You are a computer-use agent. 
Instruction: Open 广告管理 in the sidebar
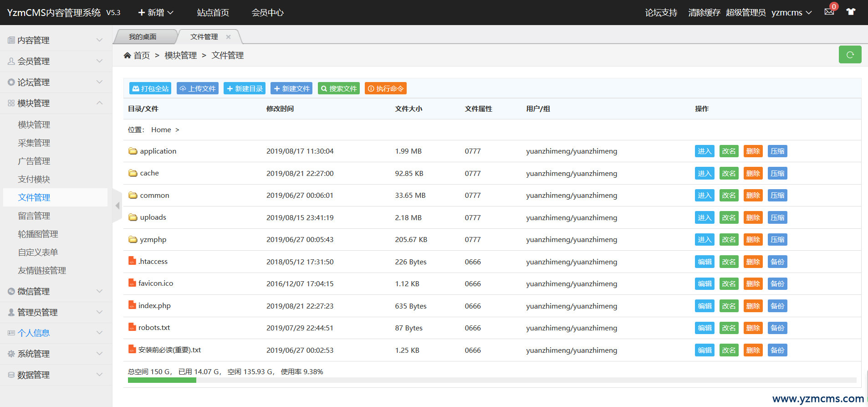(x=34, y=161)
